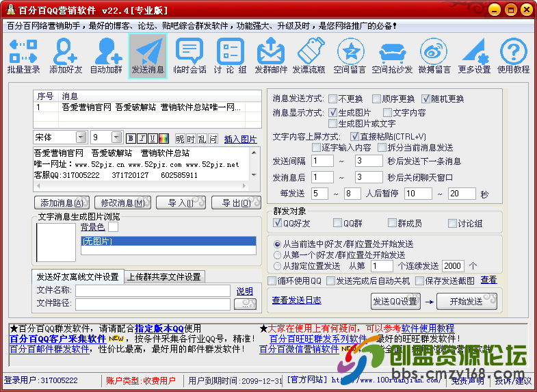
Task: Open the 批量登录 batch login tool
Action: (23, 56)
